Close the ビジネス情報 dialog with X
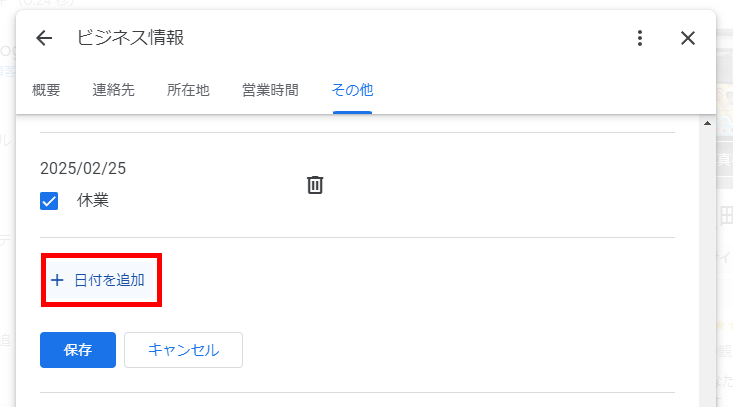Viewport: 733px width, 407px height. (x=688, y=38)
